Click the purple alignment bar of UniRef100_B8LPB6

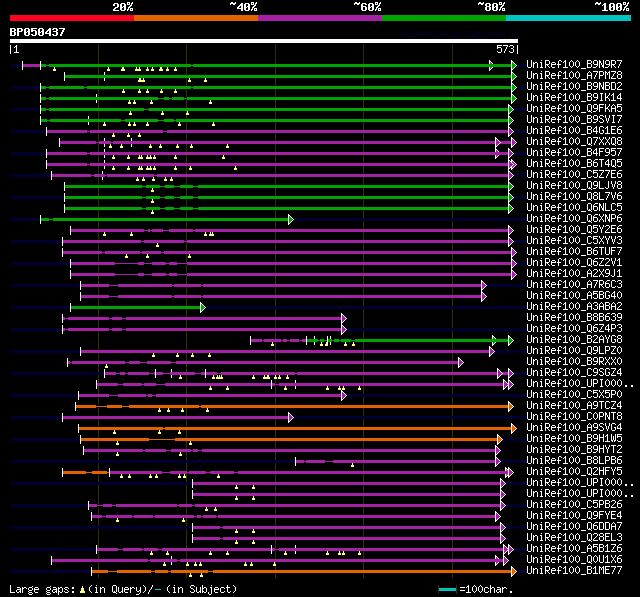coord(396,462)
